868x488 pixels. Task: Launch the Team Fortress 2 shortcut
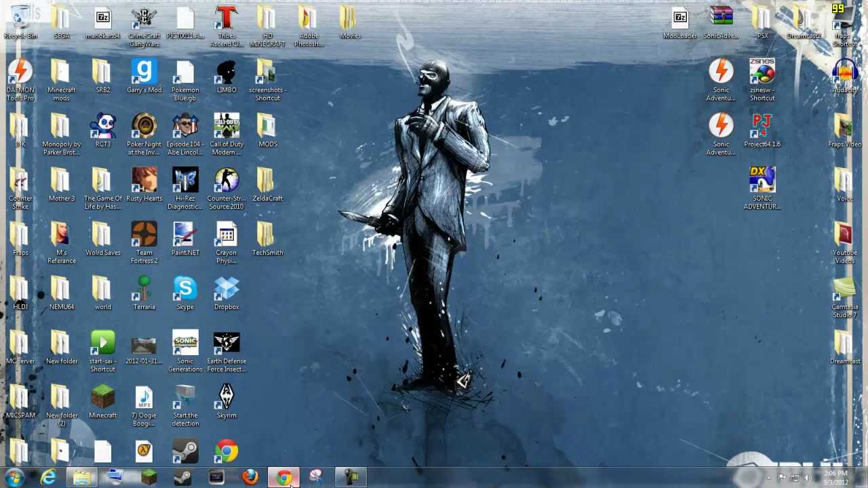(144, 243)
